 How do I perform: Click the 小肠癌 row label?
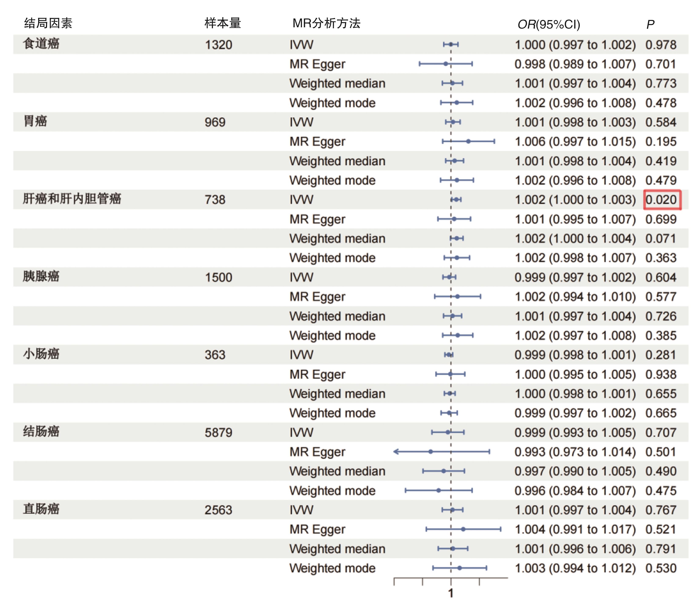pyautogui.click(x=41, y=354)
